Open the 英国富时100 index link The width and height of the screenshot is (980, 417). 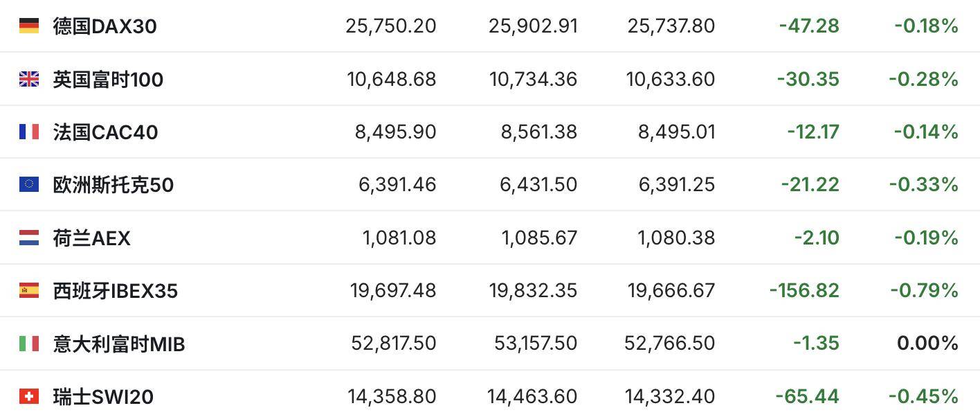tap(108, 79)
